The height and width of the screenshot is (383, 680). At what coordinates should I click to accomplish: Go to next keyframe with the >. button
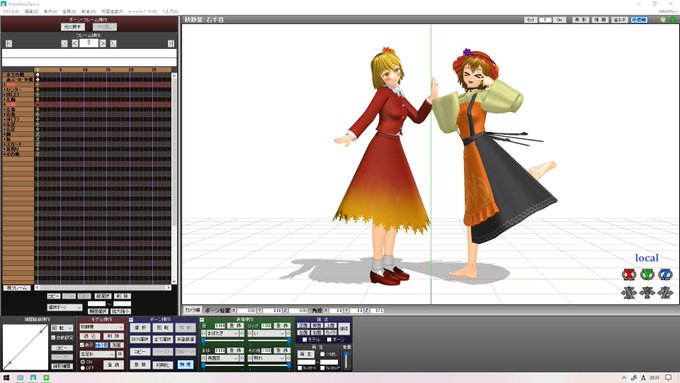point(113,43)
